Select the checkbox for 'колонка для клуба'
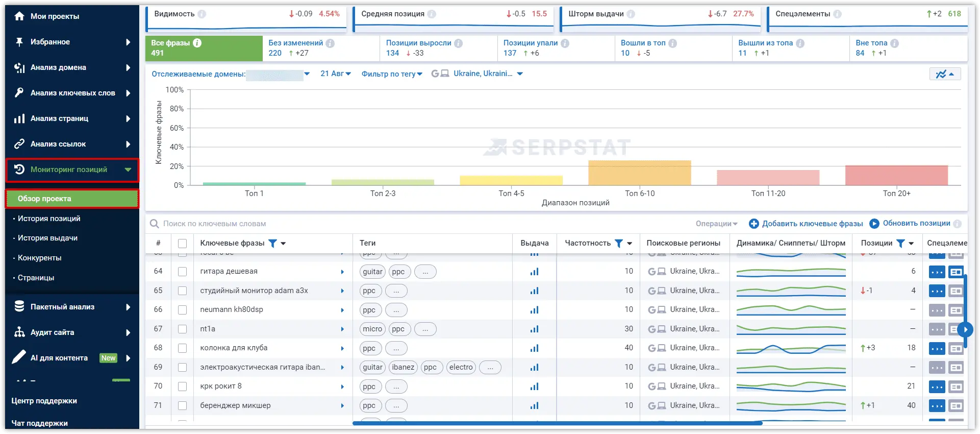Viewport: 980px width, 434px height. 182,348
